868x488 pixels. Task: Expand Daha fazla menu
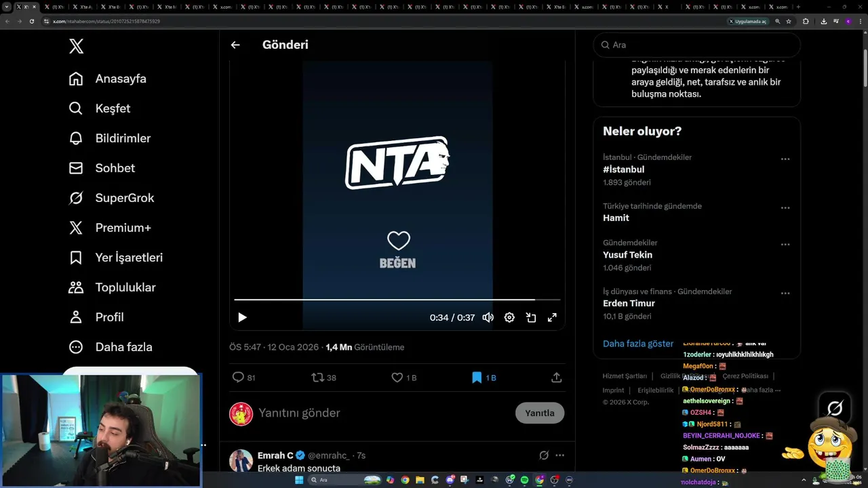(x=111, y=347)
